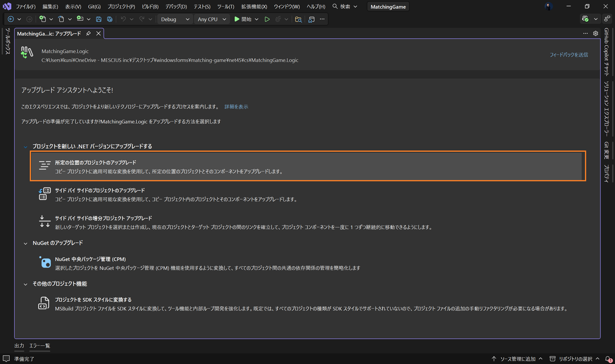
Task: Start debugging with the 開始 button
Action: click(x=243, y=19)
